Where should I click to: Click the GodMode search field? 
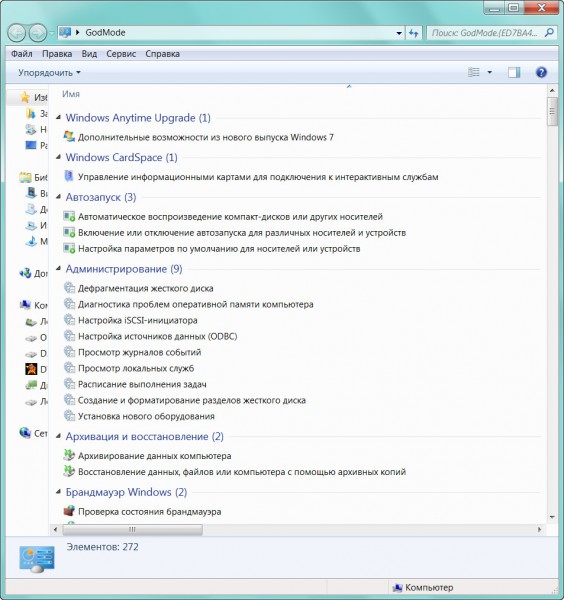[486, 33]
